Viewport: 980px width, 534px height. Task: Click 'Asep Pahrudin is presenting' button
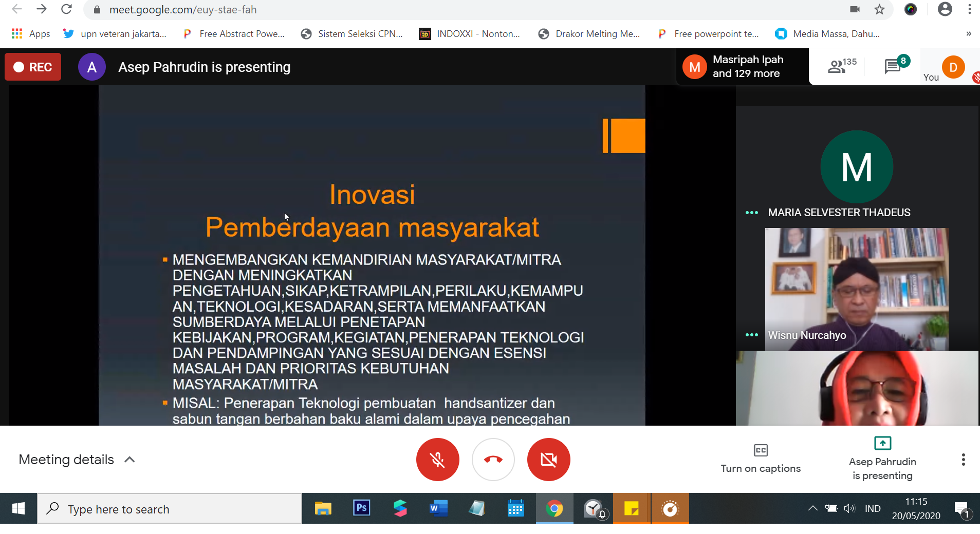[882, 459]
